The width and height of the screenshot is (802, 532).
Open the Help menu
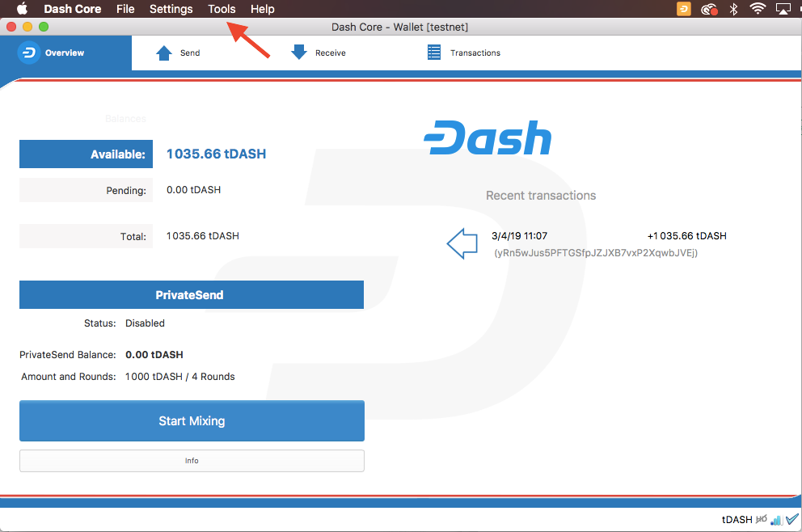pos(263,9)
